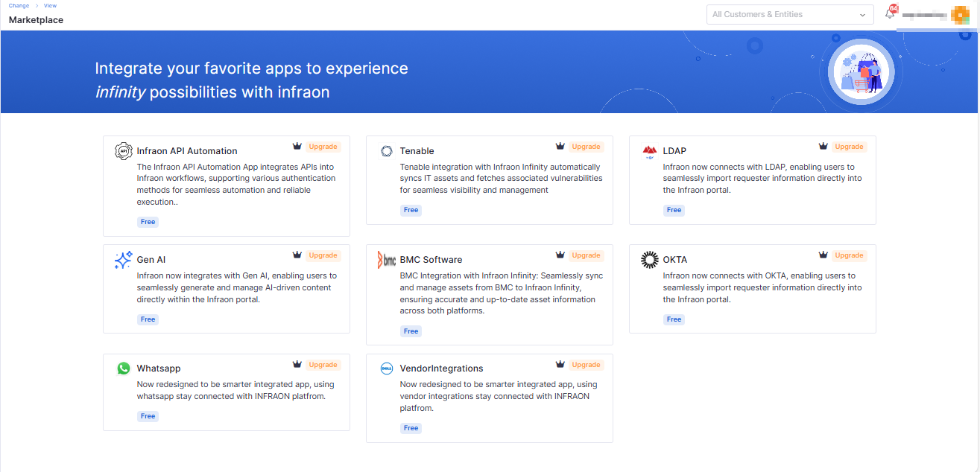Click the Gen AI sparkle icon
Image resolution: width=980 pixels, height=472 pixels.
point(123,260)
